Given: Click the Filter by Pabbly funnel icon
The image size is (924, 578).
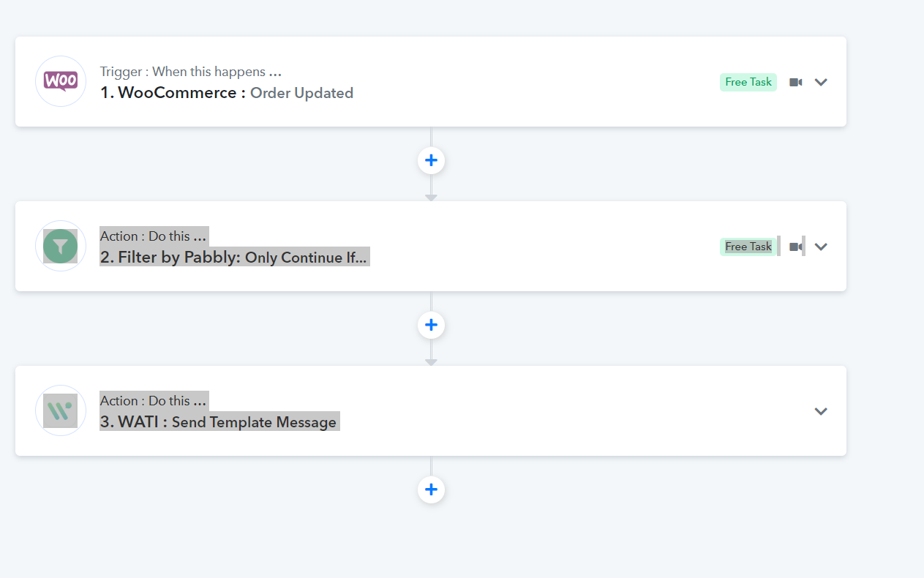Looking at the screenshot, I should click(61, 246).
